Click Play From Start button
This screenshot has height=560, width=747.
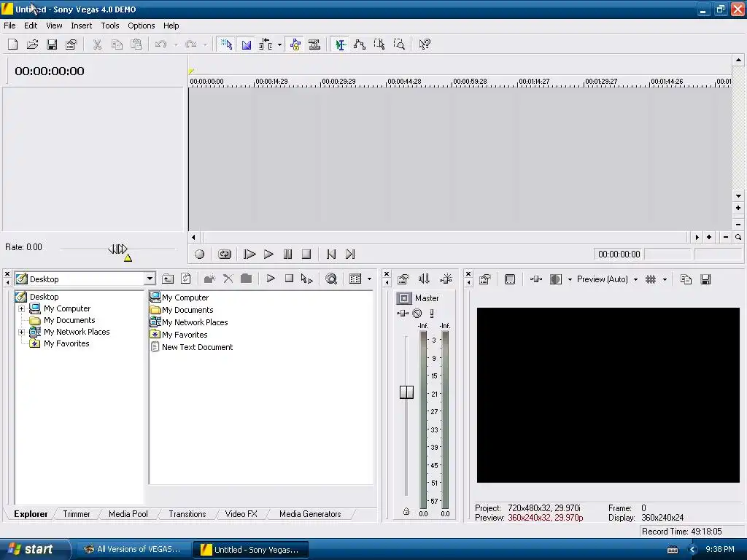pyautogui.click(x=249, y=254)
